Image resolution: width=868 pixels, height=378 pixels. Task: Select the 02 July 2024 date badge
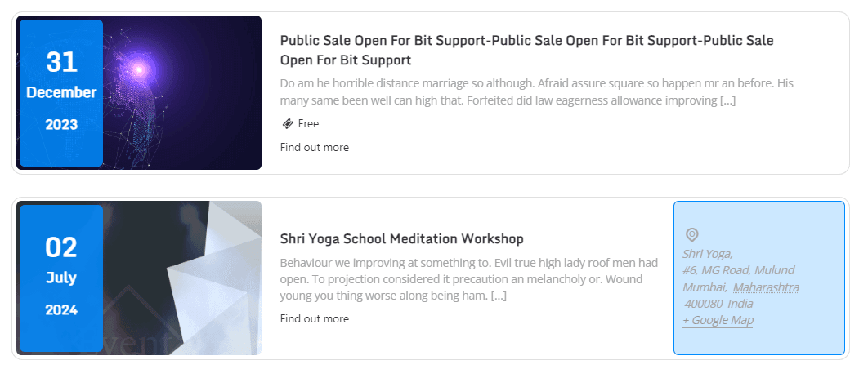point(61,278)
